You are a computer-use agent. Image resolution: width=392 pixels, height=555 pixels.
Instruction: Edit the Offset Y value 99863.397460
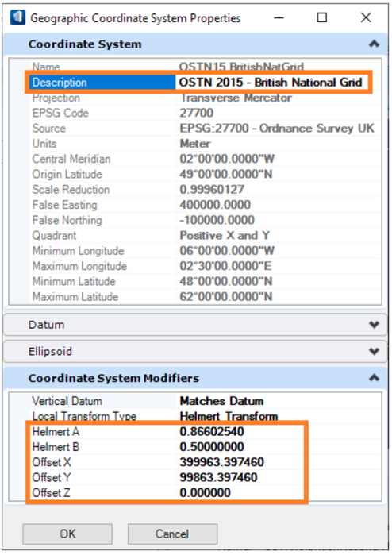[x=218, y=477]
